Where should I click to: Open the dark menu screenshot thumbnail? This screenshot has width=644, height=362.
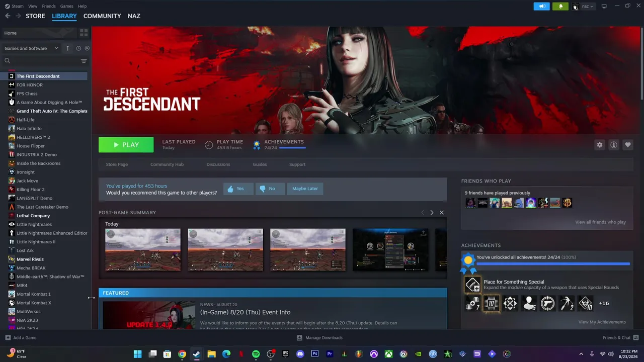pyautogui.click(x=390, y=250)
